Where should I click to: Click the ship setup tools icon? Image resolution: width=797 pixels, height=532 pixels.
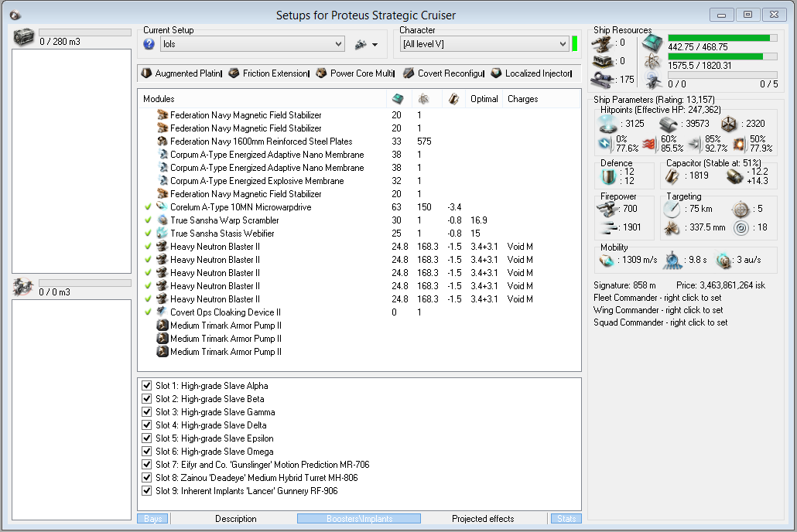pyautogui.click(x=361, y=45)
